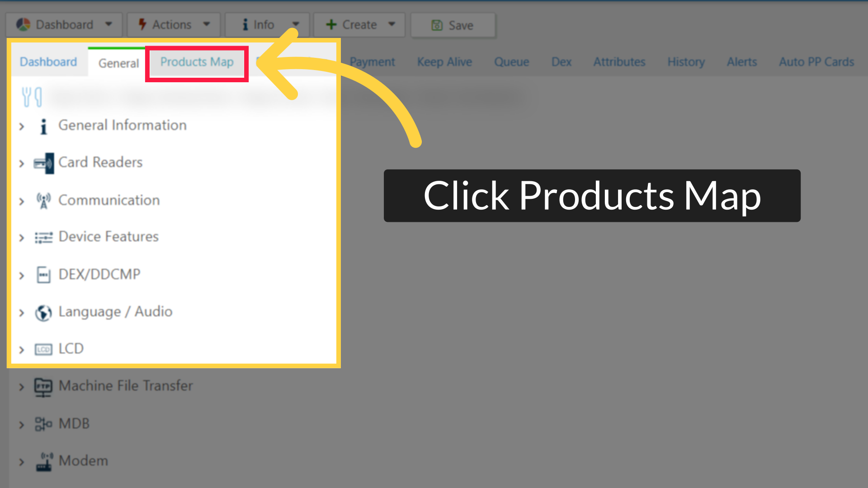
Task: Open the Auto PP Cards section
Action: pos(816,62)
